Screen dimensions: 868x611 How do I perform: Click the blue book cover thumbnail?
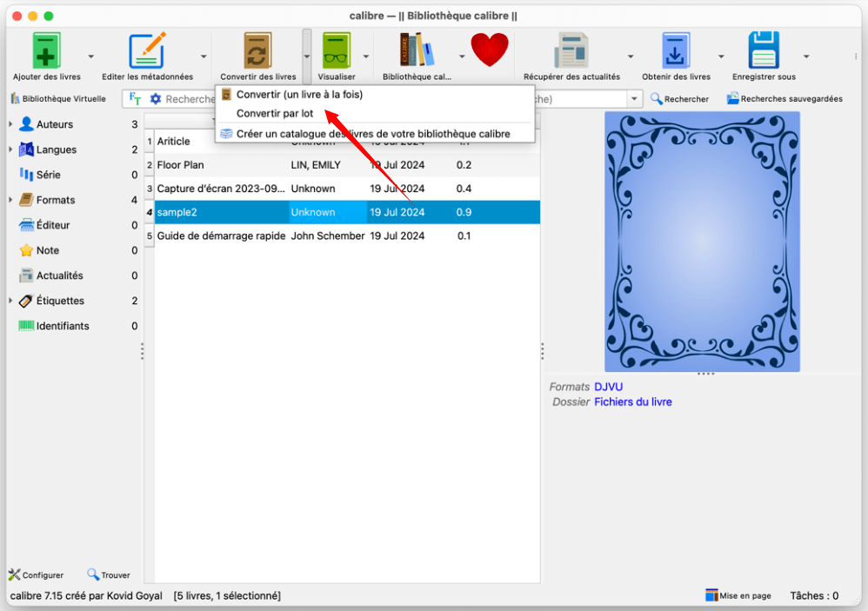[x=702, y=242]
